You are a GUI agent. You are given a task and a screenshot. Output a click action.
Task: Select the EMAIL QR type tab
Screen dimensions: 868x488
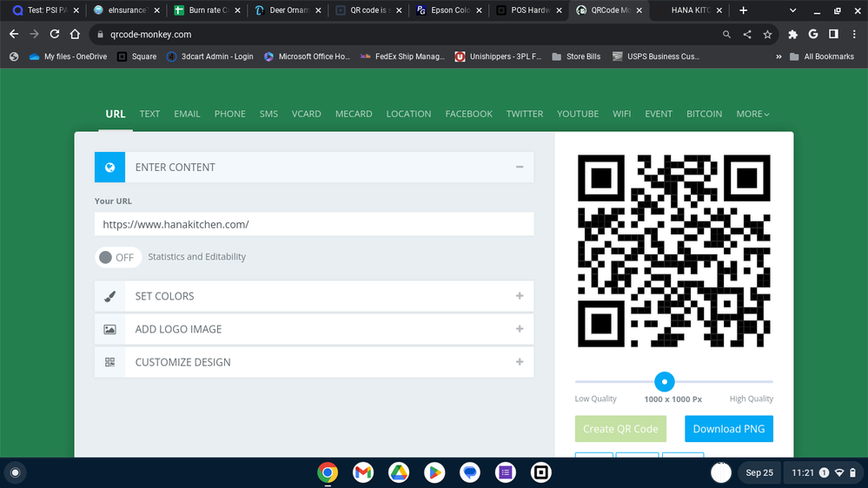187,114
